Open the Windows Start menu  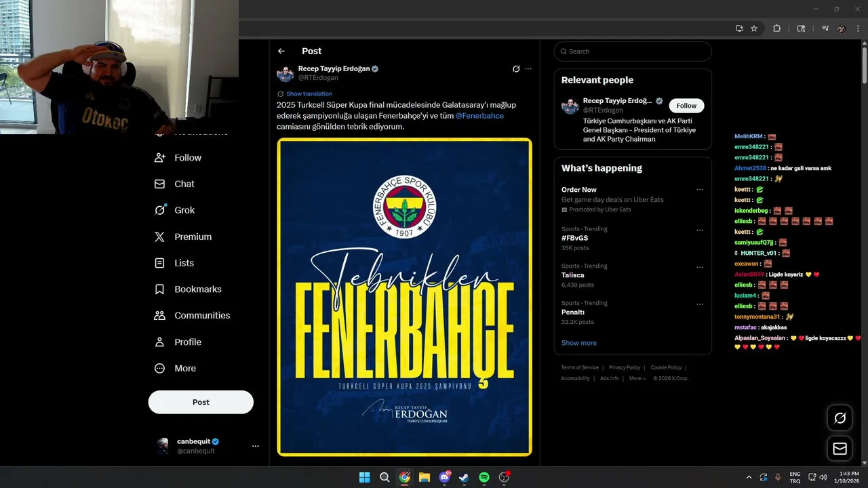[x=365, y=477]
